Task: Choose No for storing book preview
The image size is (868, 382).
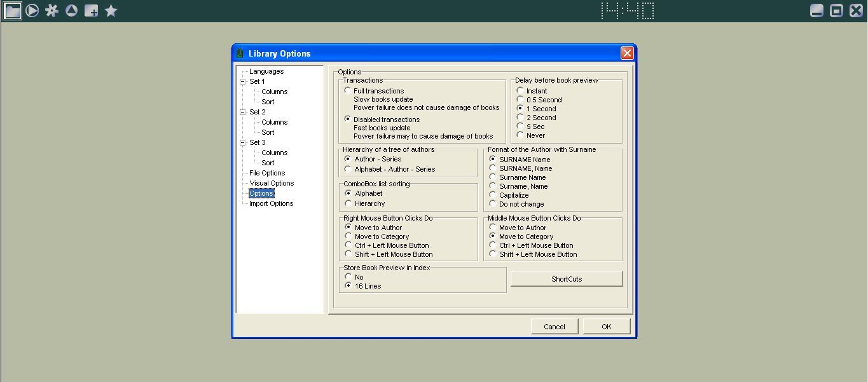Action: pyautogui.click(x=348, y=277)
